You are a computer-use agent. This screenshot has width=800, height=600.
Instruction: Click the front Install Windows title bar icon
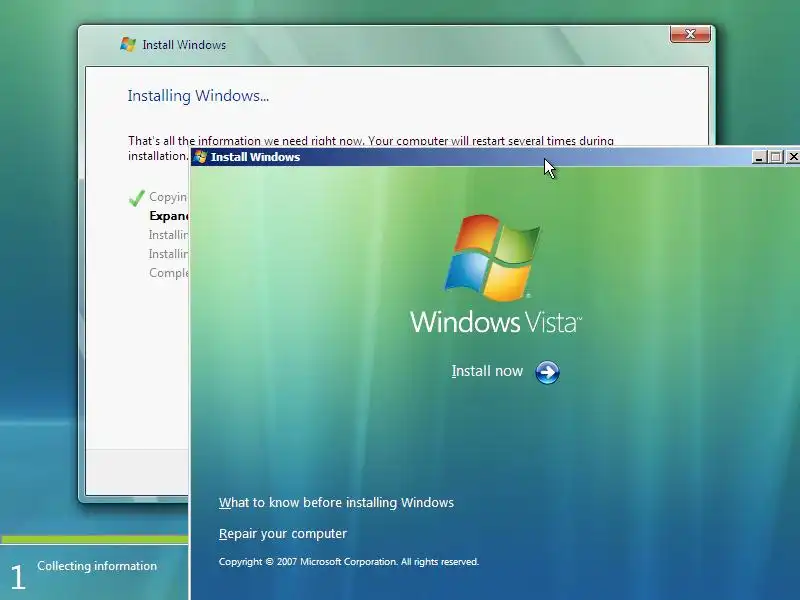tap(201, 157)
